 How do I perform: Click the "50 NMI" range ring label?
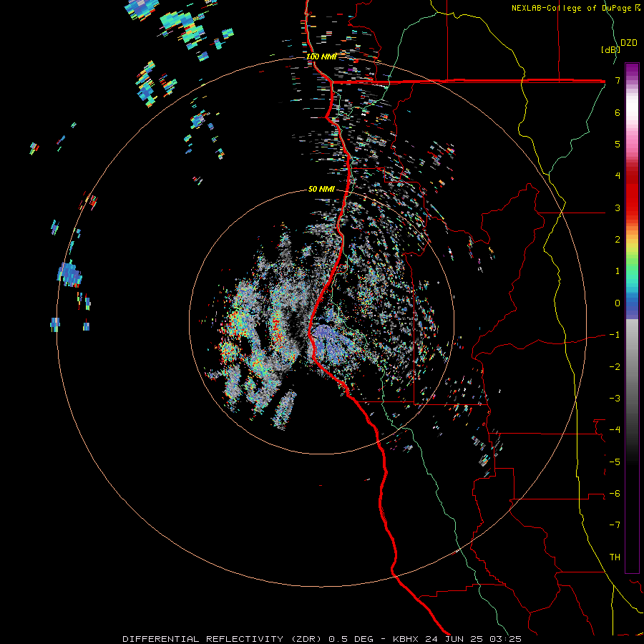coord(321,189)
